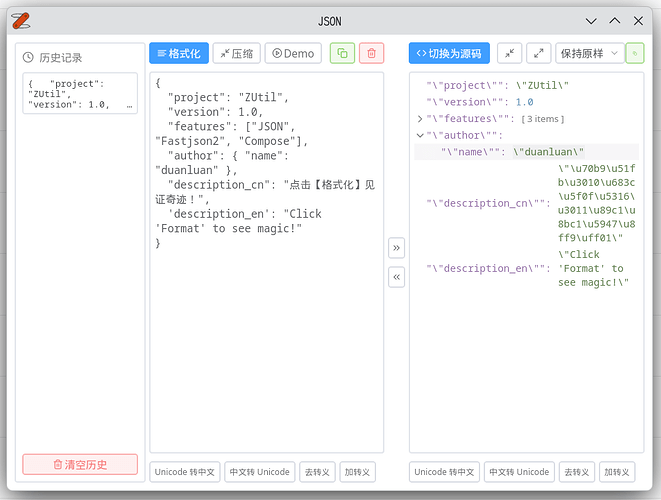Viewport: 661px width, 500px height.
Task: Expand the features node in tree
Action: pos(419,119)
